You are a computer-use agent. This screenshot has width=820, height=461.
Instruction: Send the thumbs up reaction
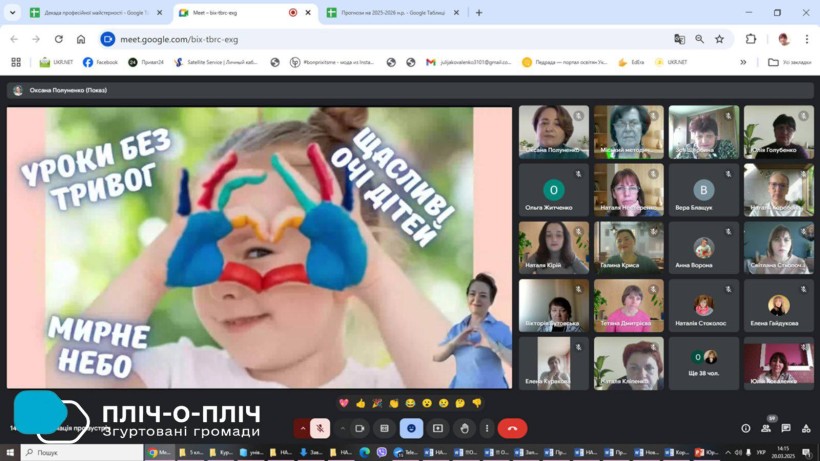(360, 403)
